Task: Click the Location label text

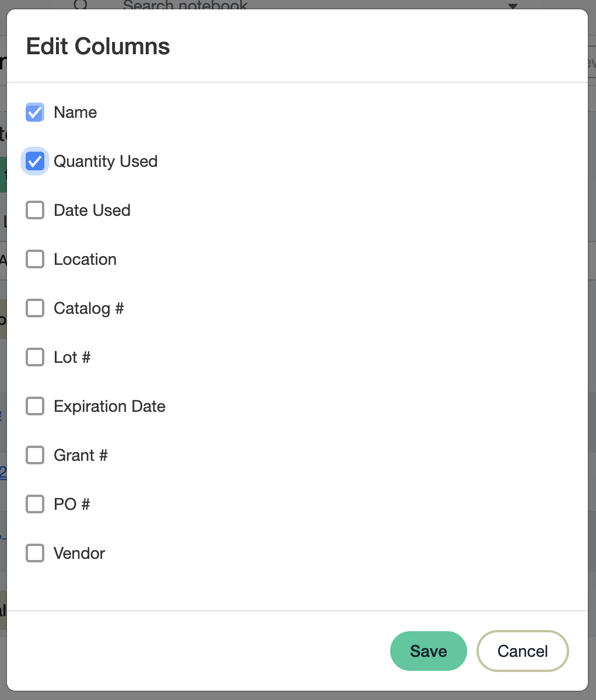Action: pyautogui.click(x=85, y=260)
